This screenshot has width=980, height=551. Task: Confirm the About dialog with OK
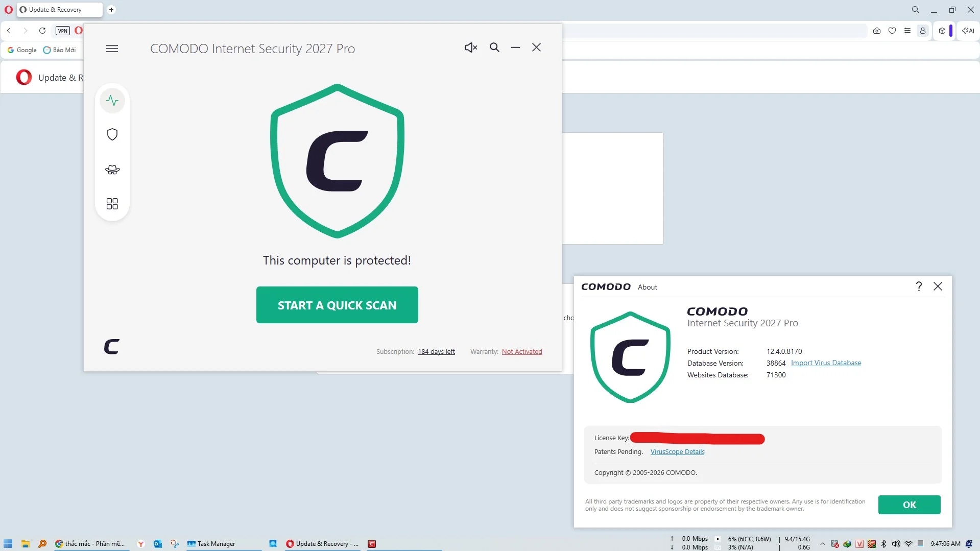(909, 505)
